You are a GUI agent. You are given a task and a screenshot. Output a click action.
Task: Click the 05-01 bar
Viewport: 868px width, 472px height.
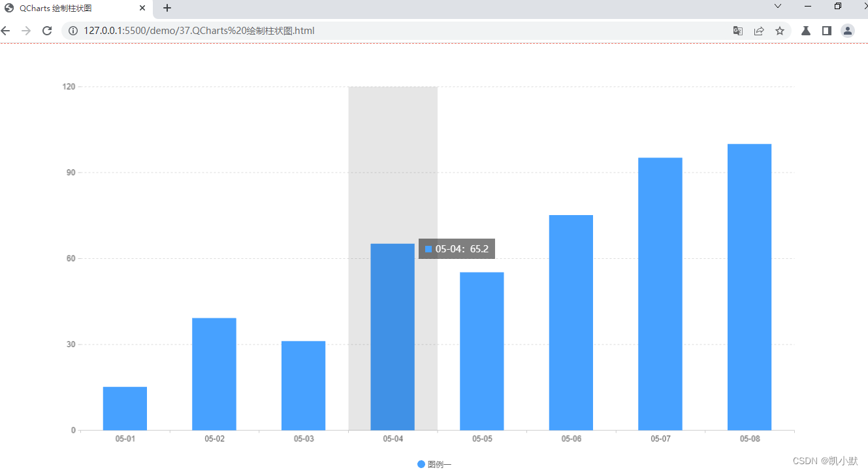click(125, 409)
